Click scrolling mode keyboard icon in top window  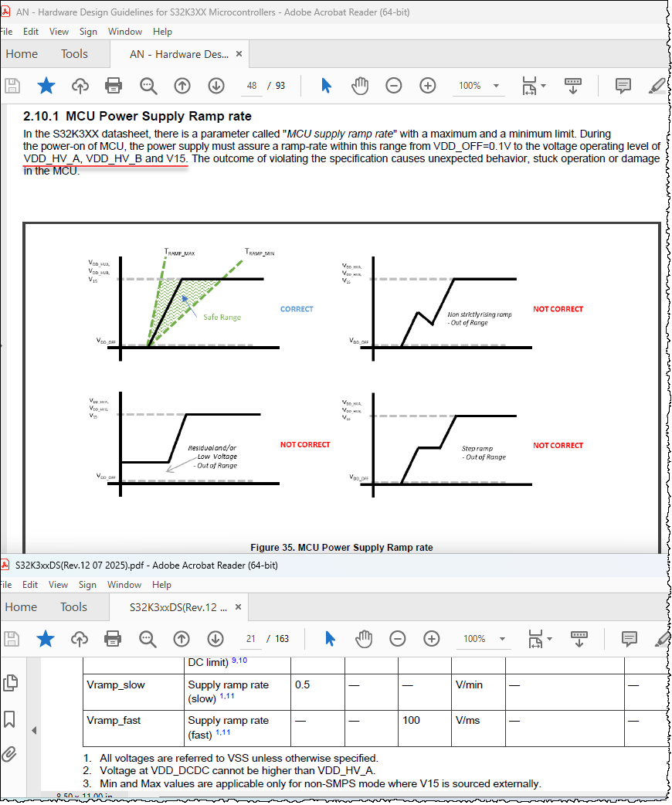[x=573, y=86]
